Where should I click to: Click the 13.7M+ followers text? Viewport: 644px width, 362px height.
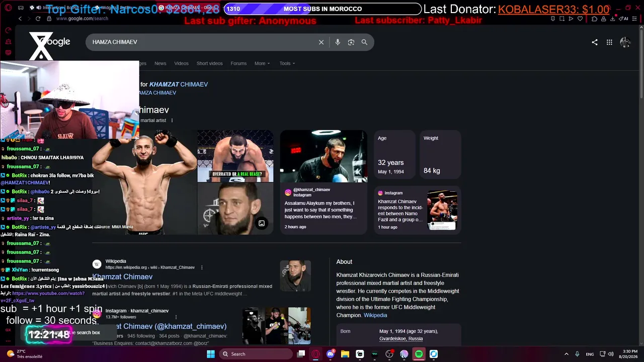[121, 317]
